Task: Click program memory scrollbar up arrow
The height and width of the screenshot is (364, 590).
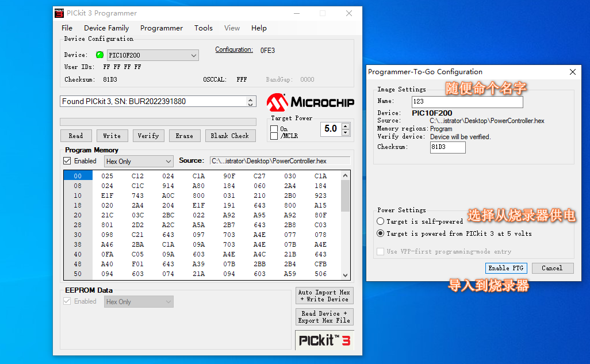Action: tap(346, 175)
